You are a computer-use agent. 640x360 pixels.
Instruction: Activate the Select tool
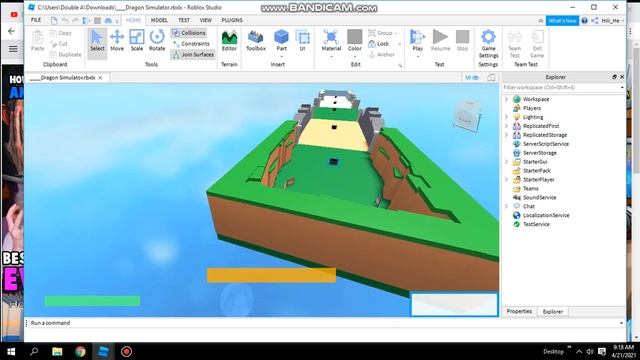(x=97, y=41)
